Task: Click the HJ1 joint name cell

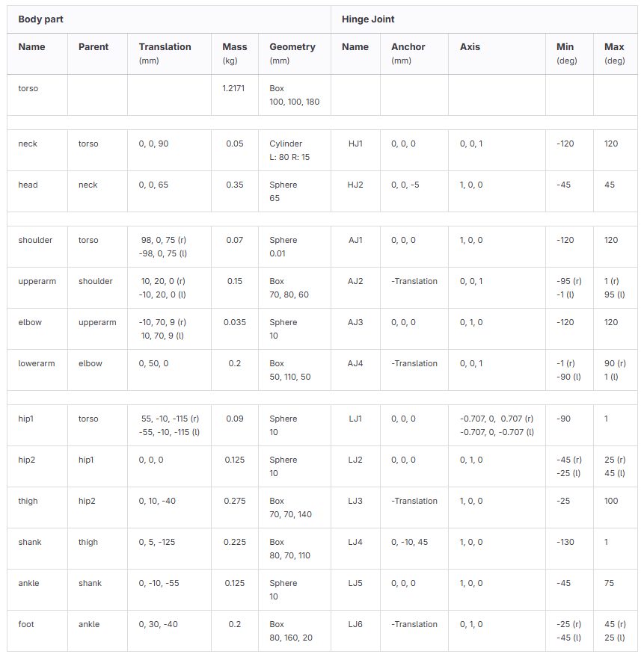Action: pyautogui.click(x=355, y=144)
